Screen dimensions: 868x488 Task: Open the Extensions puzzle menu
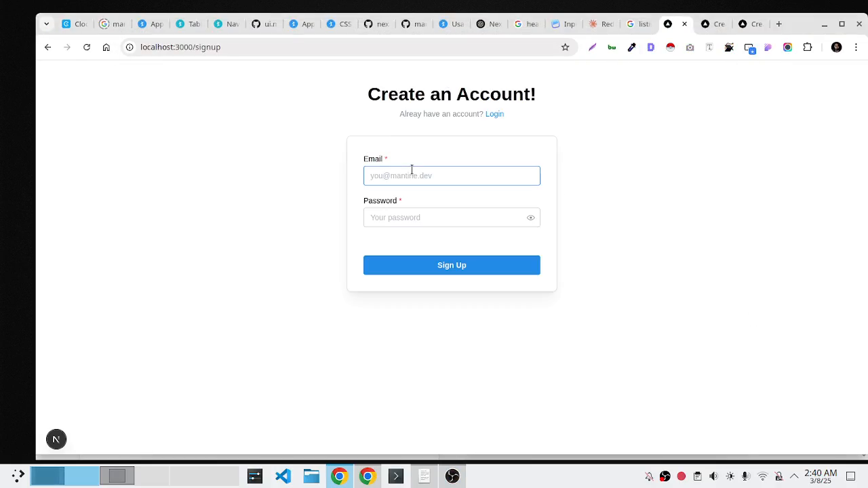807,47
